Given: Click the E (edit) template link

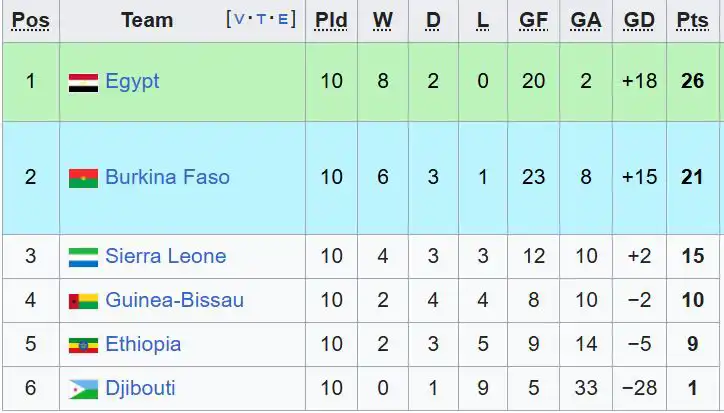Looking at the screenshot, I should pyautogui.click(x=283, y=19).
